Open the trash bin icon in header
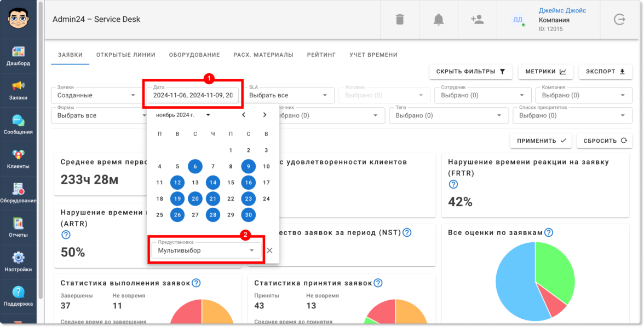The height and width of the screenshot is (327, 644). coord(400,19)
